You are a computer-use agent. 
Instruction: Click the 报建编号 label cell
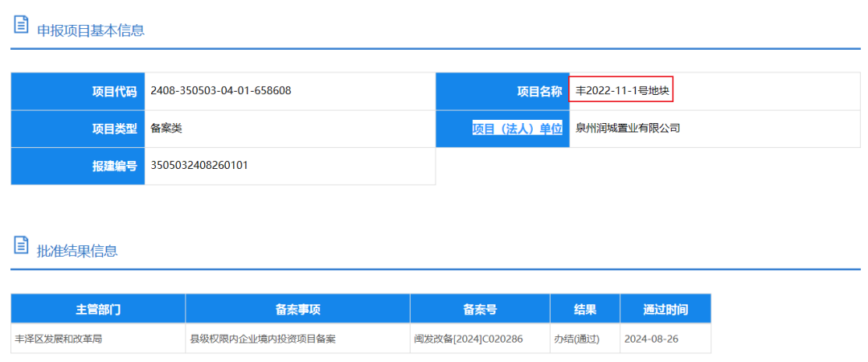(78, 167)
